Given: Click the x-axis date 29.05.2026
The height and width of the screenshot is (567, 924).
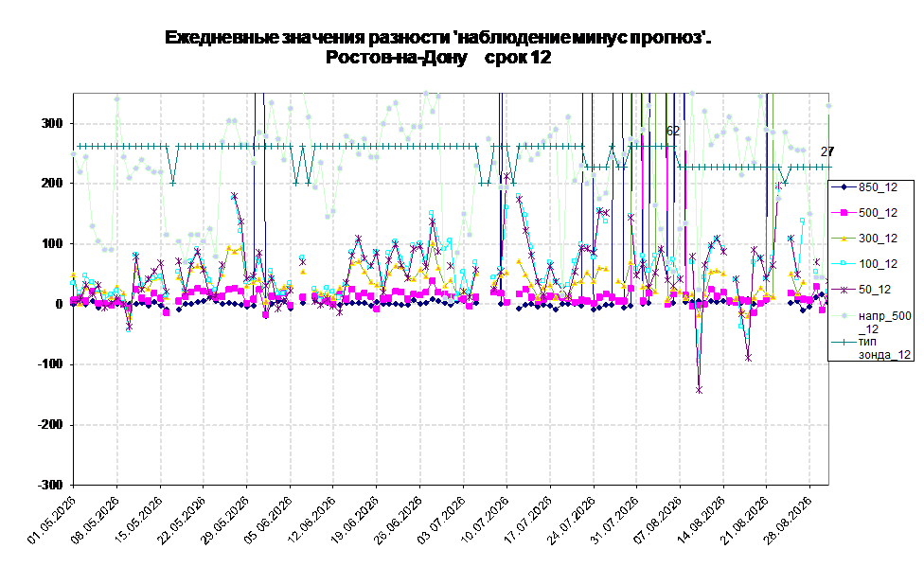Looking at the screenshot, I should click(x=225, y=520).
